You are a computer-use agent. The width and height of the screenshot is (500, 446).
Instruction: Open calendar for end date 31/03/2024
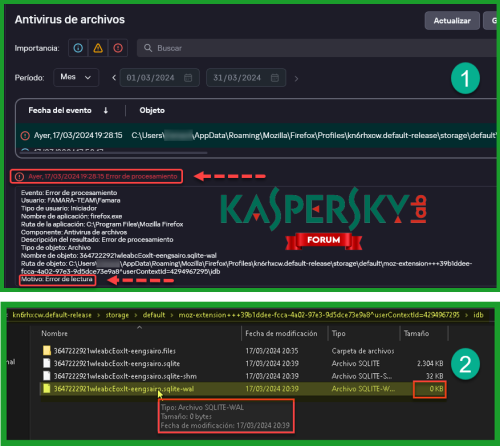tap(275, 78)
